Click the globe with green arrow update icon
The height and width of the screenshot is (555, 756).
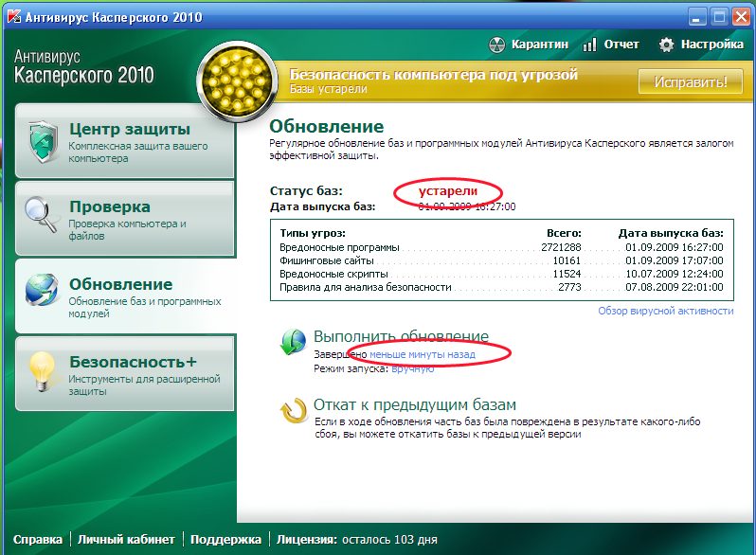point(293,342)
